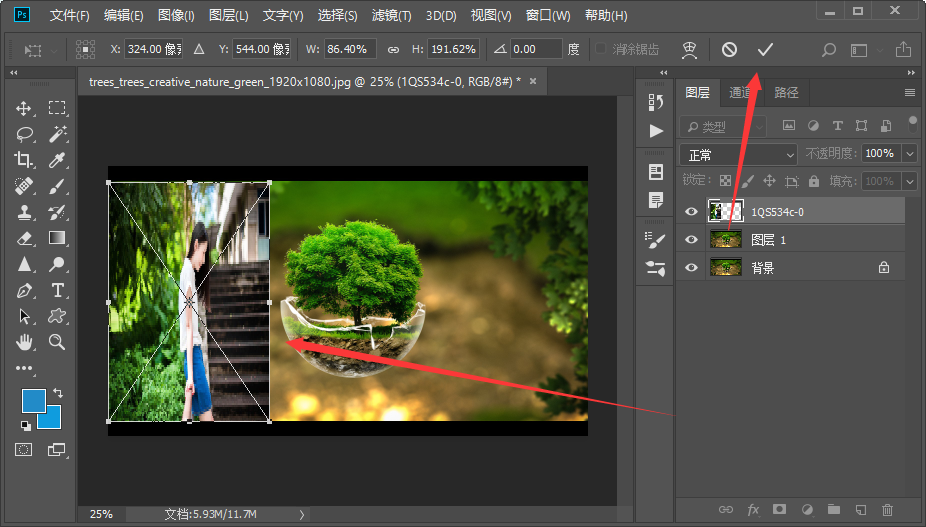Toggle visibility of 图层 1
The image size is (926, 527).
tap(691, 240)
